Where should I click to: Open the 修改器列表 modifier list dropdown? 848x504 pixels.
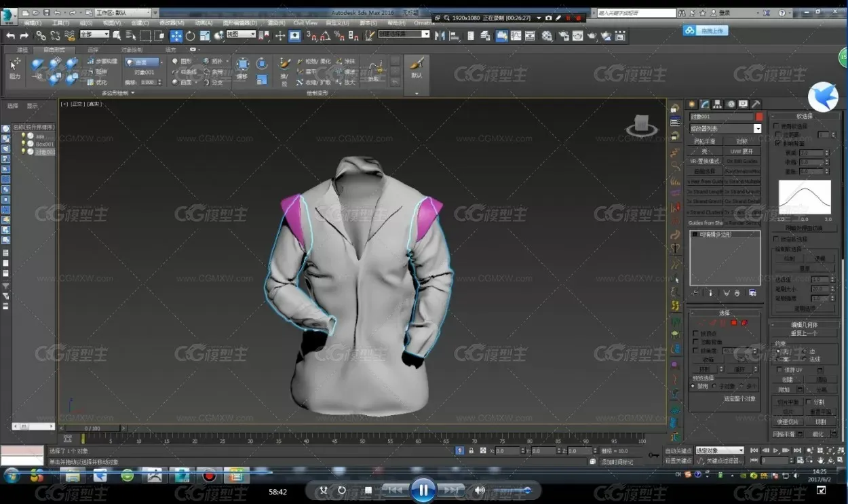point(725,128)
